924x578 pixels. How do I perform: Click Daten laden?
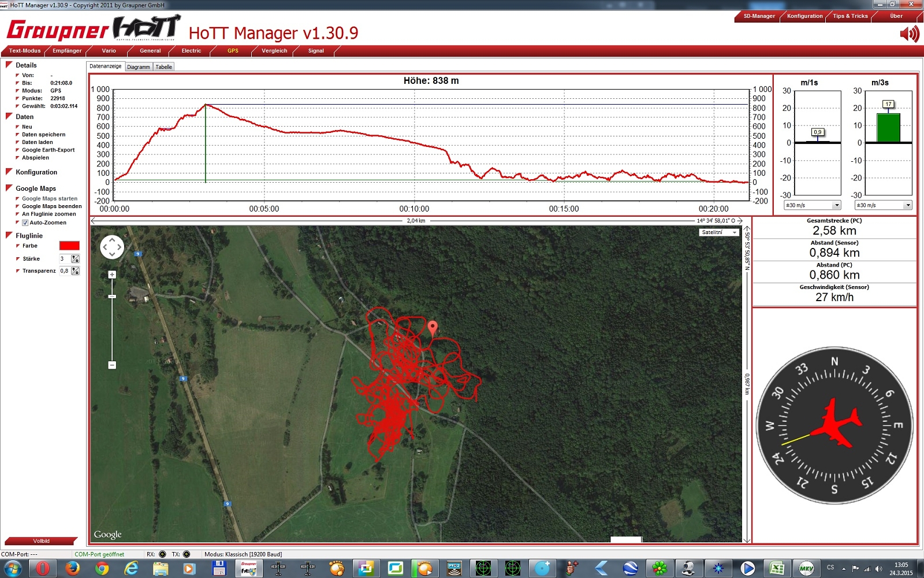[x=38, y=142]
